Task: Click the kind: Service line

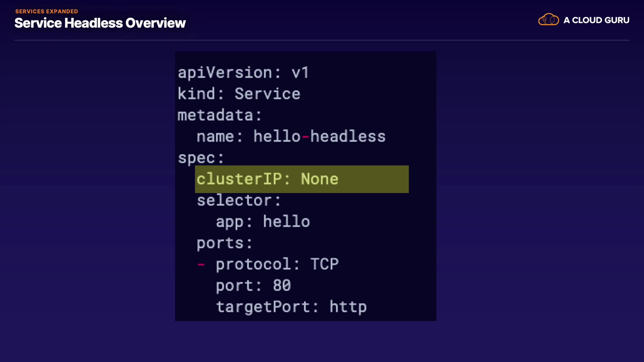Action: coord(239,94)
